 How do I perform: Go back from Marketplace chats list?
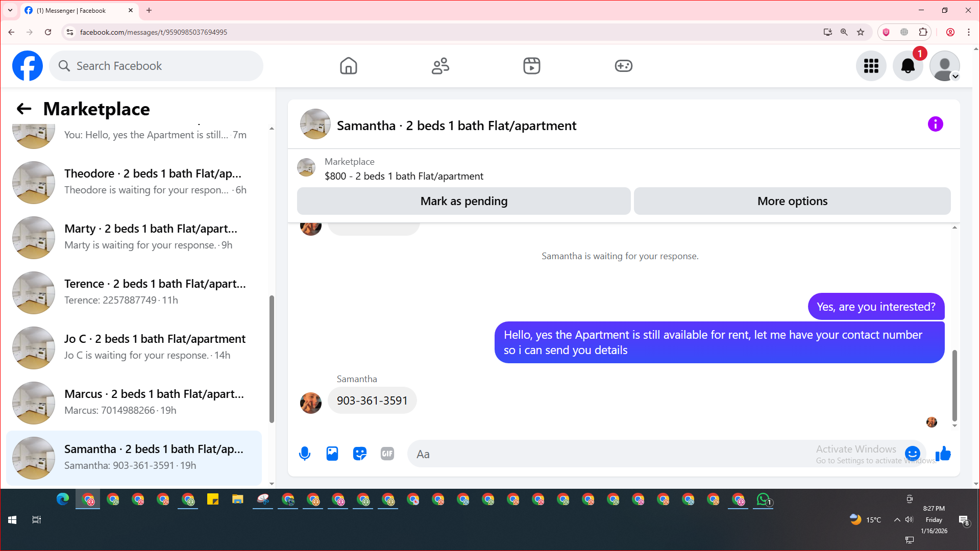pyautogui.click(x=24, y=109)
